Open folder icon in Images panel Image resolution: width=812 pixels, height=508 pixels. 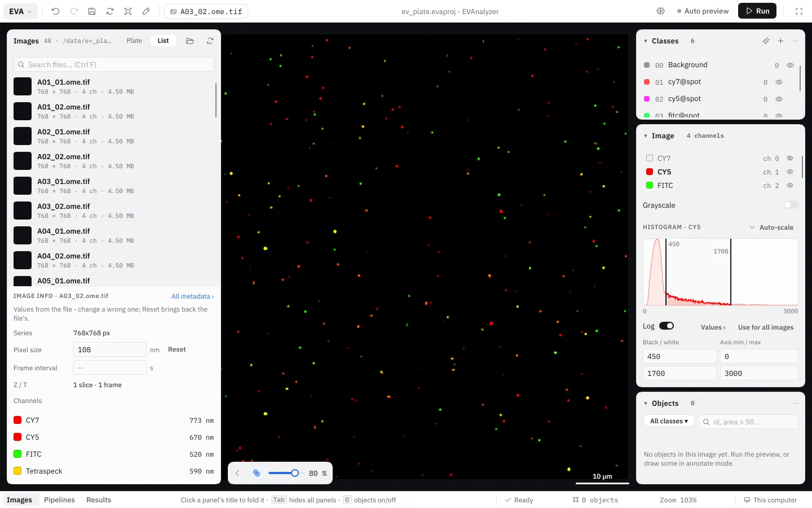click(x=190, y=41)
